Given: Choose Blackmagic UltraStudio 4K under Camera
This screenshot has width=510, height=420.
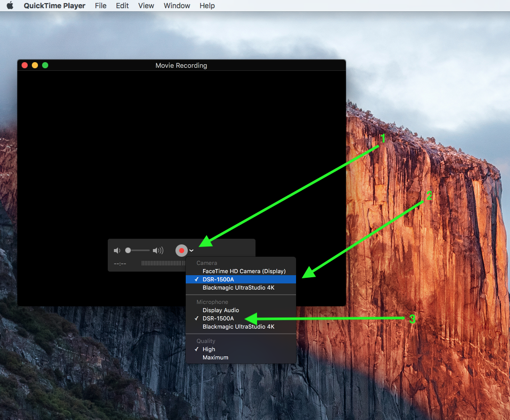Looking at the screenshot, I should click(x=238, y=288).
